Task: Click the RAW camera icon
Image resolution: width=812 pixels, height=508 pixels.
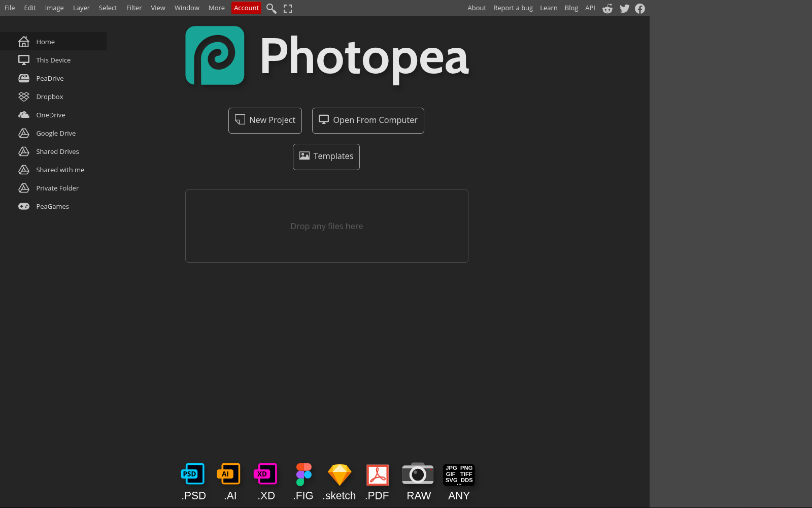Action: (x=418, y=474)
